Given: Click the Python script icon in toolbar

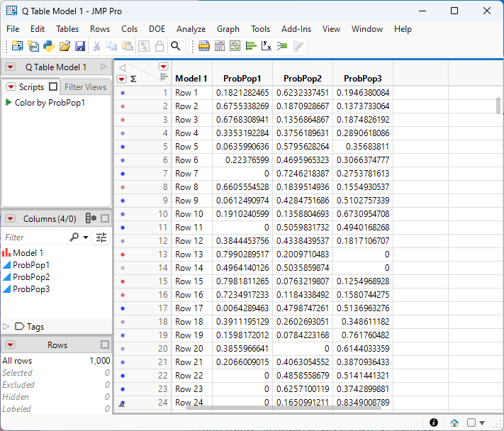Looking at the screenshot, I should point(48,46).
